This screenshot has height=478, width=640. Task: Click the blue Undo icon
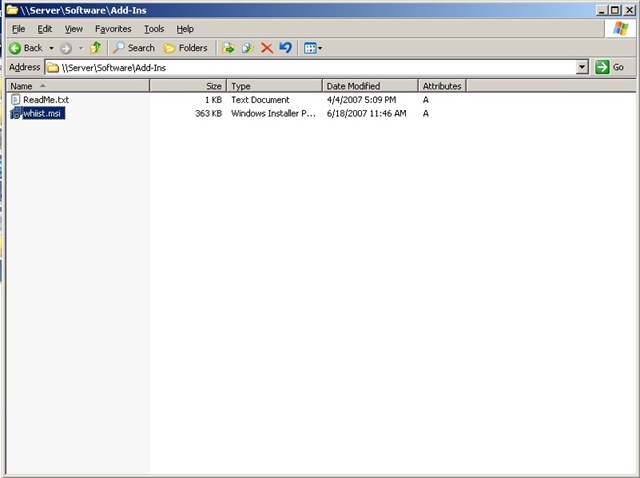pos(286,48)
